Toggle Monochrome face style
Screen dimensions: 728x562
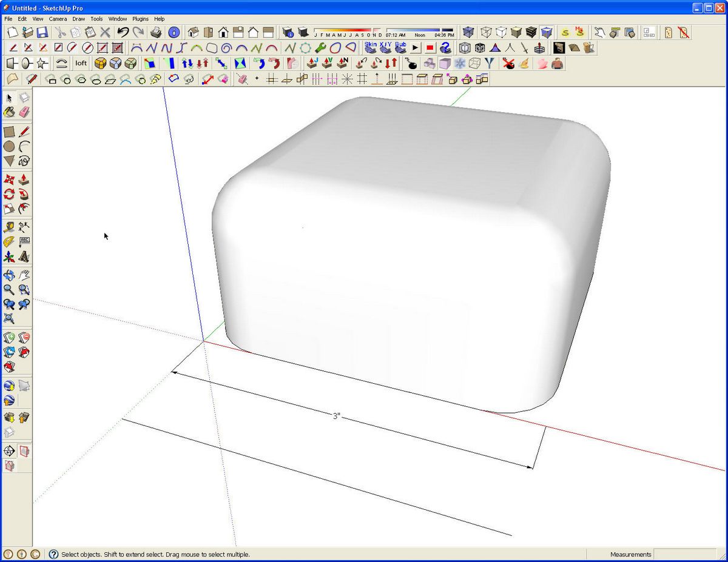tap(547, 32)
